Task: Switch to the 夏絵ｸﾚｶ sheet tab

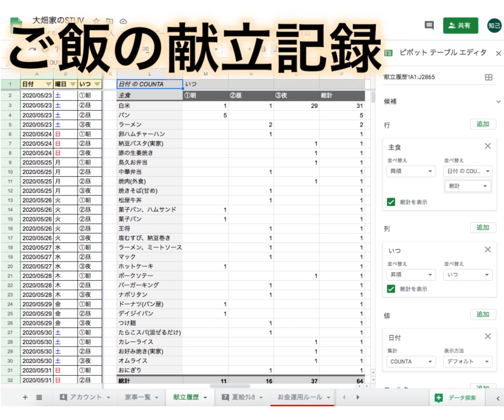Action: tap(242, 397)
